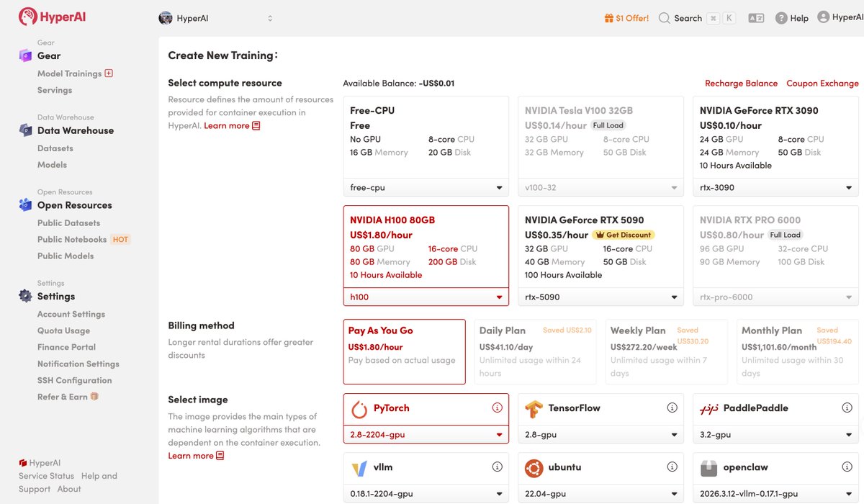Click the About footer link
The image size is (864, 504).
tap(69, 489)
